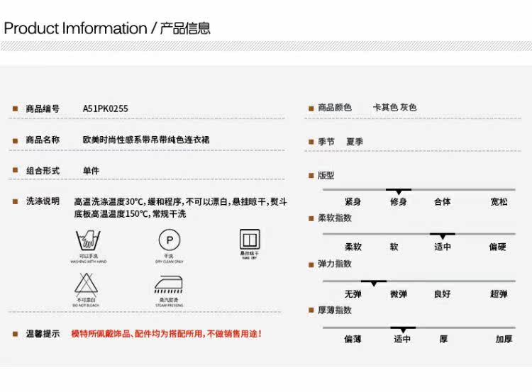Click the hang dry care icon
Screen dimensions: 532x392
(250, 240)
